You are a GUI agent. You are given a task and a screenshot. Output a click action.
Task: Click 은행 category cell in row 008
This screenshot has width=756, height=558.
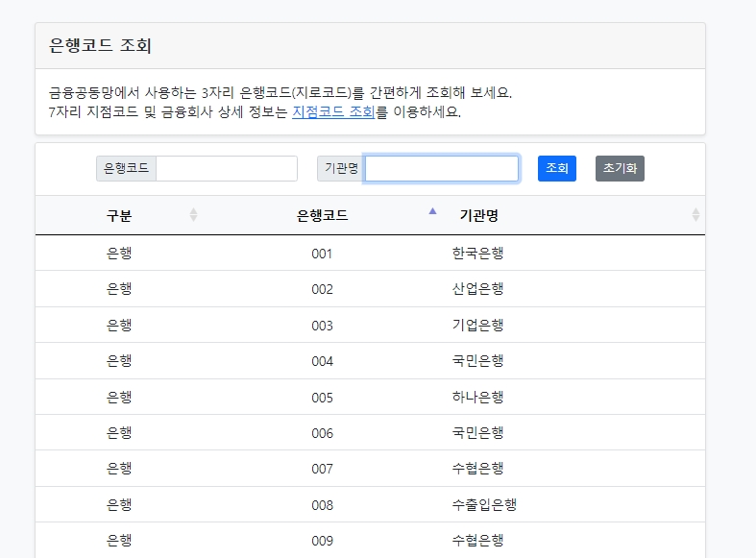tap(119, 505)
